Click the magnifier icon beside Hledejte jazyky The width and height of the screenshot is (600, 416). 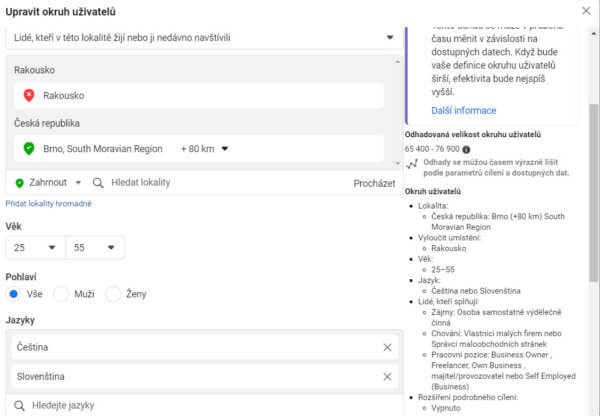[19, 405]
